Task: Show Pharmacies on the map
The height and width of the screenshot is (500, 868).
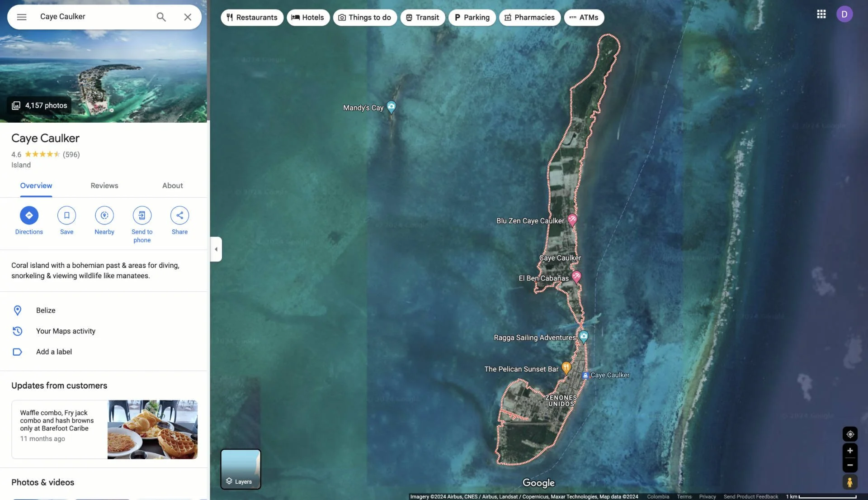Action: pos(530,18)
